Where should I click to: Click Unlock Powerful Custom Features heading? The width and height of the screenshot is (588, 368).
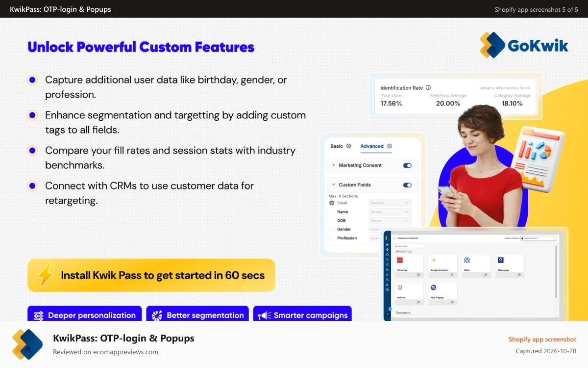click(141, 47)
